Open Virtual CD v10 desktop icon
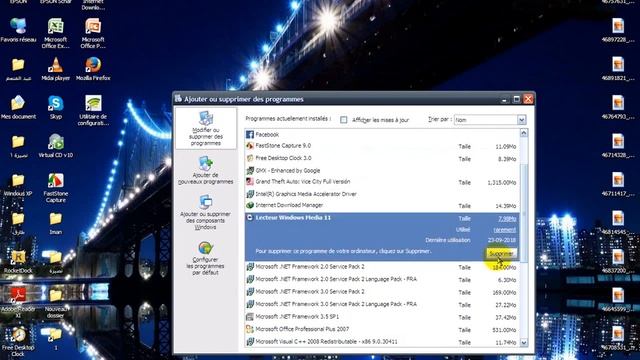640x360 pixels. 56,146
